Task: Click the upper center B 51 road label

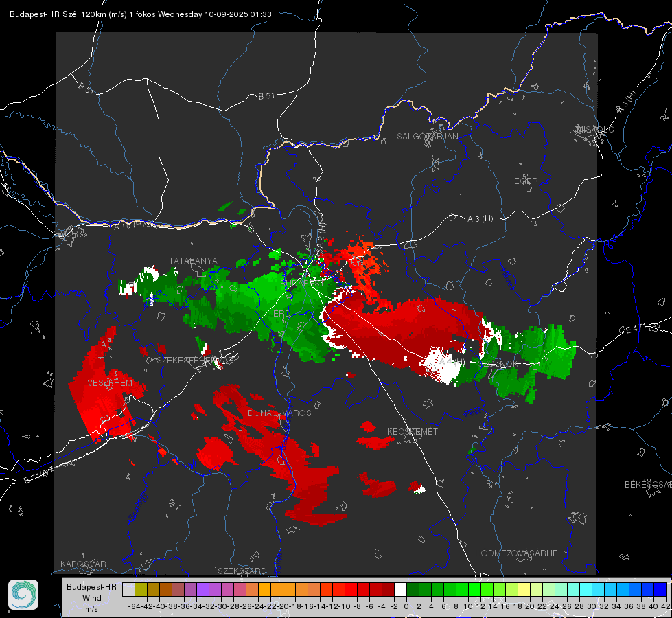Action: [266, 96]
